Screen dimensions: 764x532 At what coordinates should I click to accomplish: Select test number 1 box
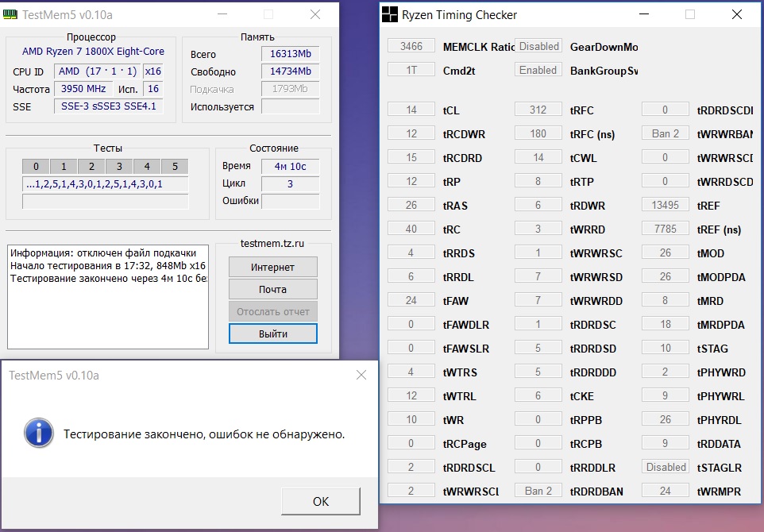tap(64, 167)
